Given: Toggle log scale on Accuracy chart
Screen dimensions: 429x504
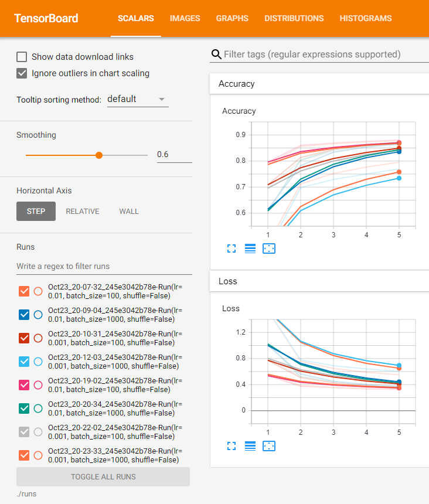Looking at the screenshot, I should [x=250, y=248].
